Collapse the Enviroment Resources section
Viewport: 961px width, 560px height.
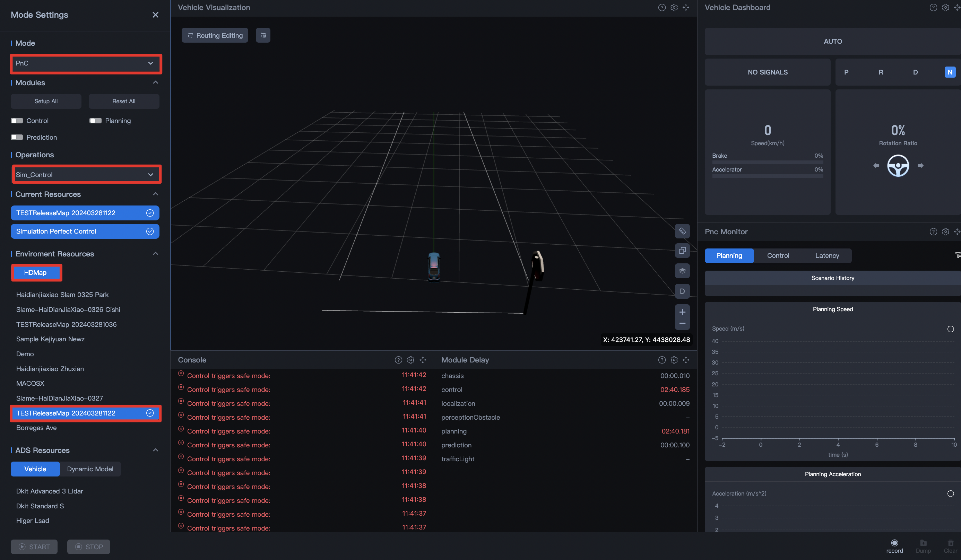(x=155, y=254)
